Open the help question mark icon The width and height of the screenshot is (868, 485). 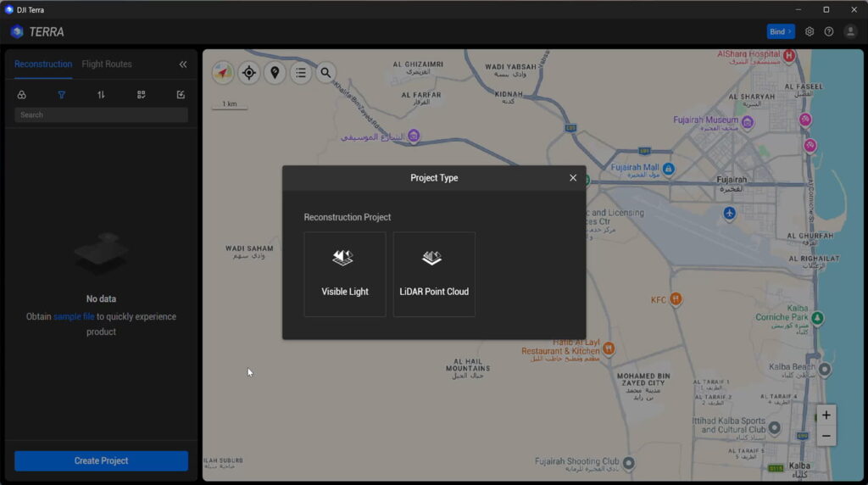click(x=829, y=31)
